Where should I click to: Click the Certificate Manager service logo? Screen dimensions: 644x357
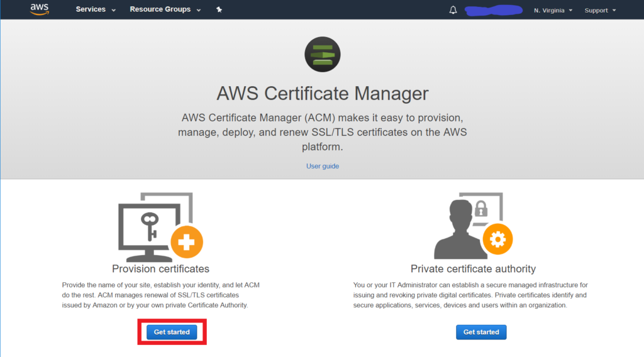tap(323, 55)
